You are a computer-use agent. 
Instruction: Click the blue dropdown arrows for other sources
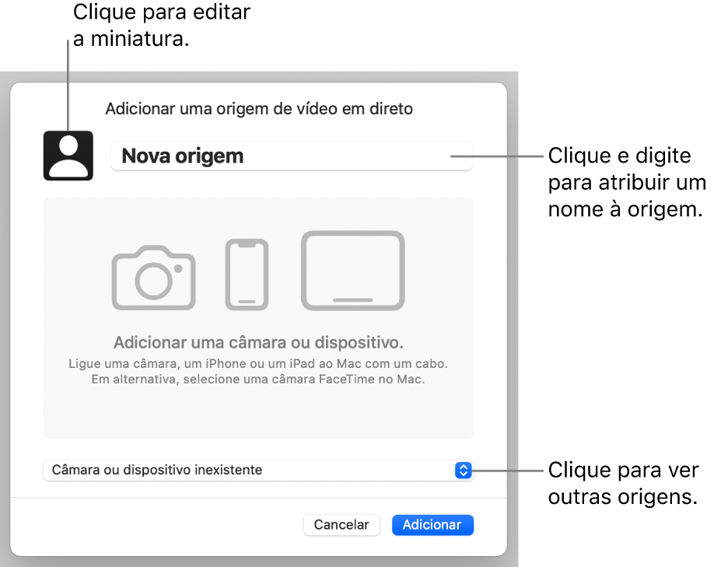[464, 470]
